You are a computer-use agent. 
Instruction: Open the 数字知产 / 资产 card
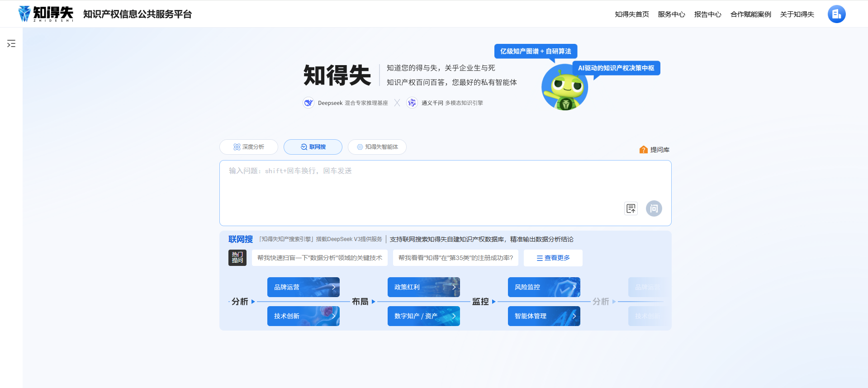coord(424,316)
